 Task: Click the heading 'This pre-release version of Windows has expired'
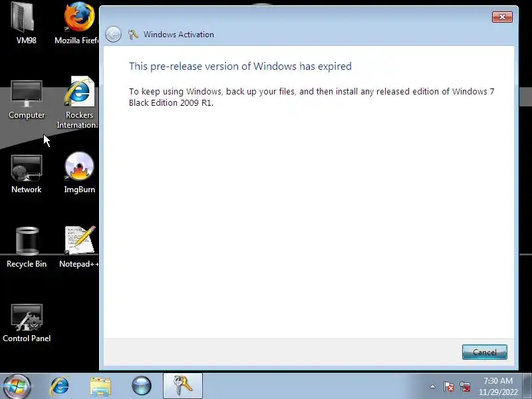240,66
